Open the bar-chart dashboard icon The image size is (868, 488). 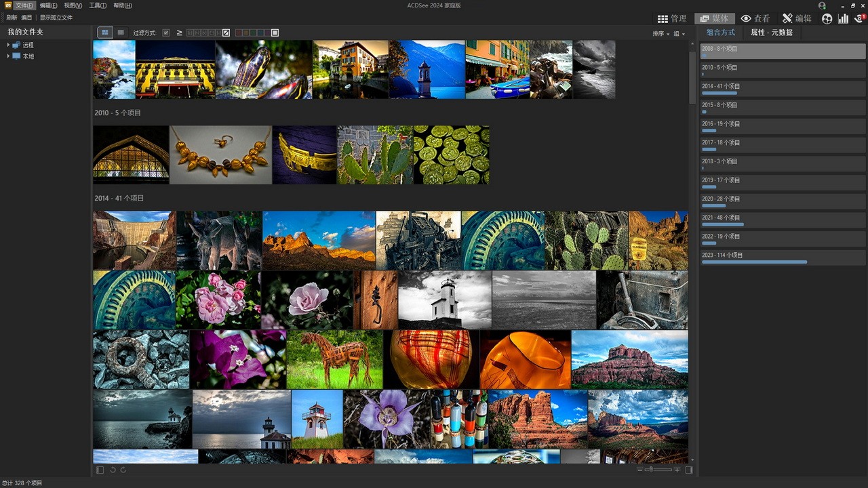[843, 18]
